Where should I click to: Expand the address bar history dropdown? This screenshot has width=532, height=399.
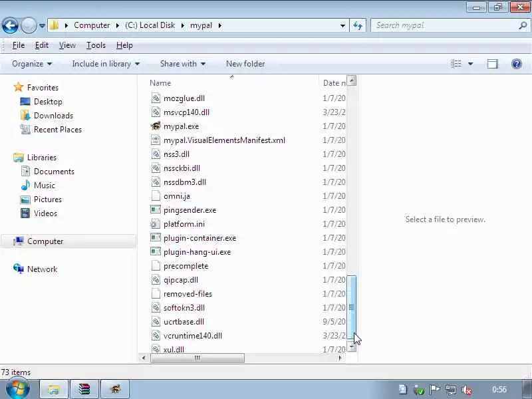(342, 25)
